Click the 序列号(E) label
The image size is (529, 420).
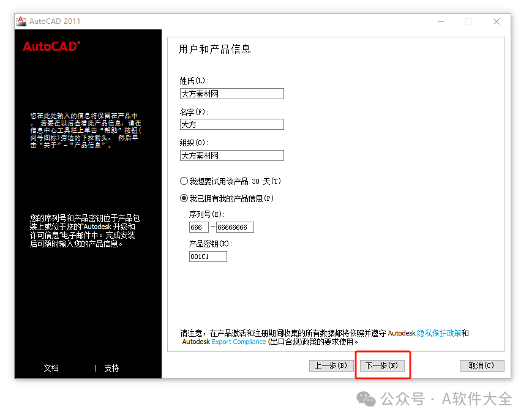tap(207, 214)
